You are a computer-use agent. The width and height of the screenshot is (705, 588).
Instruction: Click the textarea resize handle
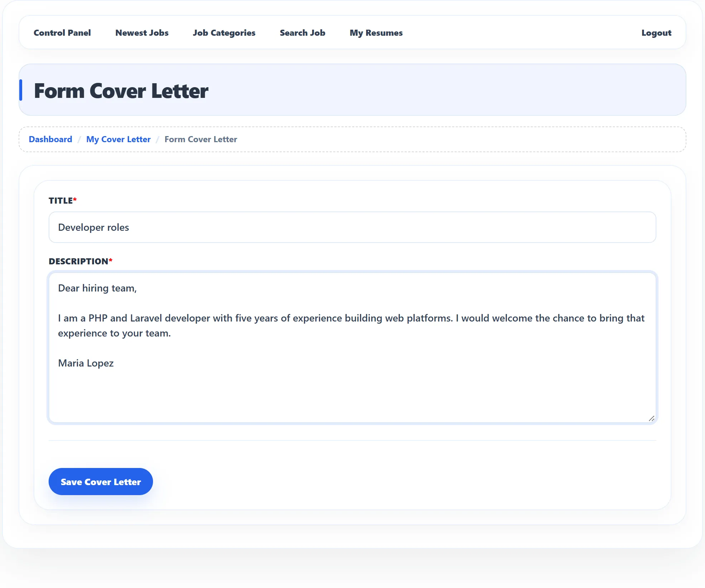point(651,418)
